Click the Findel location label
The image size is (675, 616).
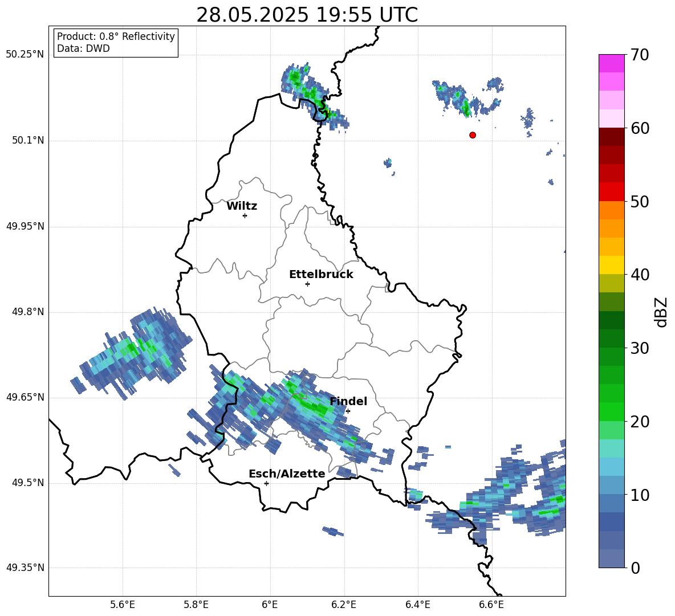point(348,401)
